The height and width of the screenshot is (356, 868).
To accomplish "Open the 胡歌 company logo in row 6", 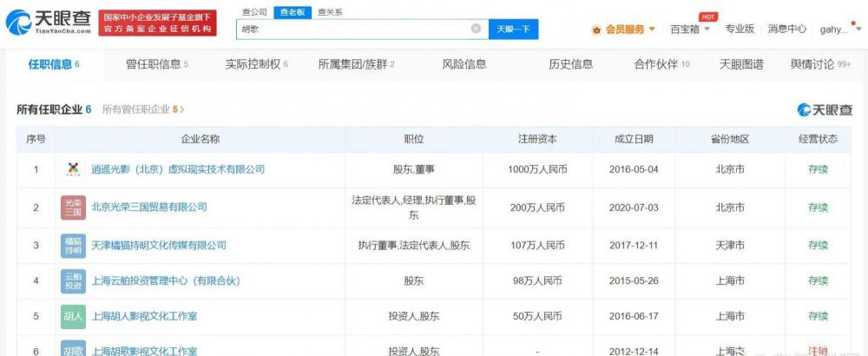I will [73, 349].
